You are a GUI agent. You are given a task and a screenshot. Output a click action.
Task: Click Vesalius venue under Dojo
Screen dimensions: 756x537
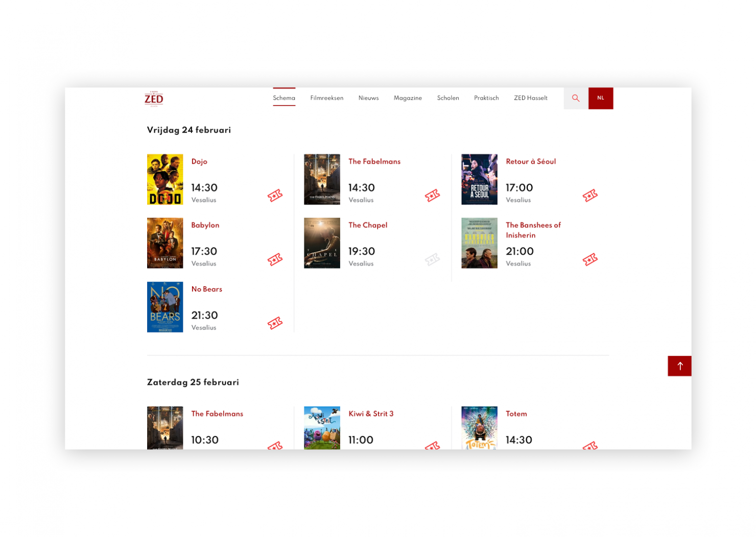[204, 200]
